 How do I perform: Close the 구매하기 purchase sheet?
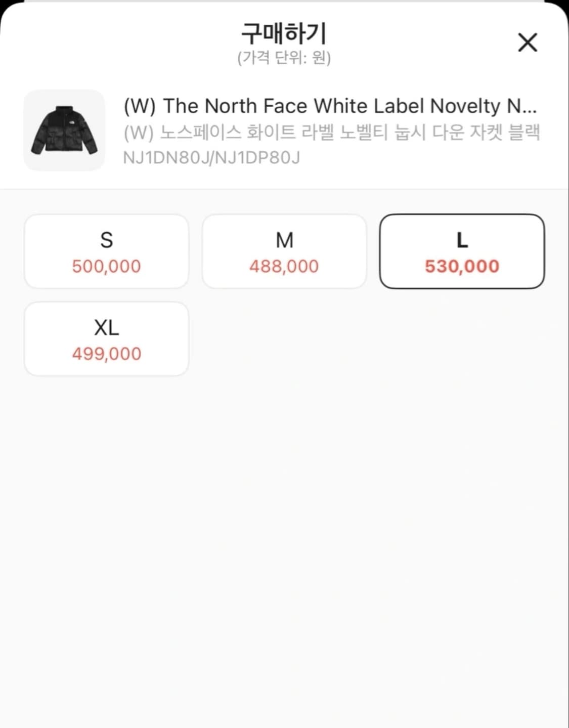click(x=527, y=42)
